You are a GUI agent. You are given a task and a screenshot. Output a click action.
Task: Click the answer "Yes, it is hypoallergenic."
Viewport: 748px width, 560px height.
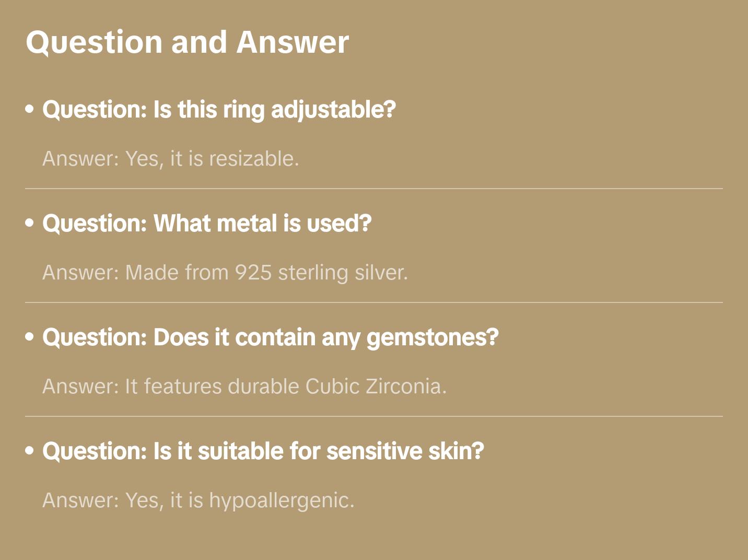tap(198, 500)
